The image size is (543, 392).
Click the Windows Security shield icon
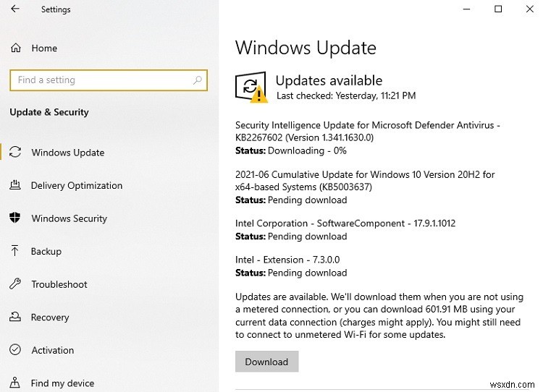click(15, 218)
